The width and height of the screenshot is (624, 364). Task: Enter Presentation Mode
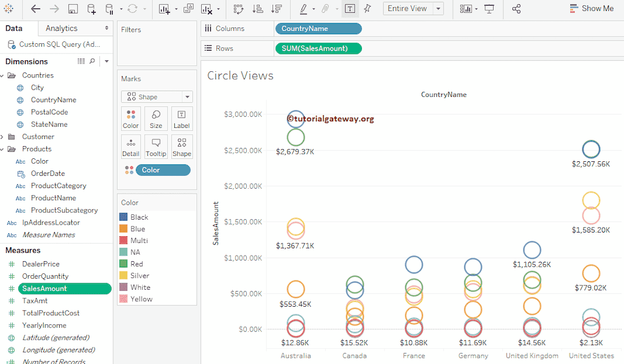(490, 9)
